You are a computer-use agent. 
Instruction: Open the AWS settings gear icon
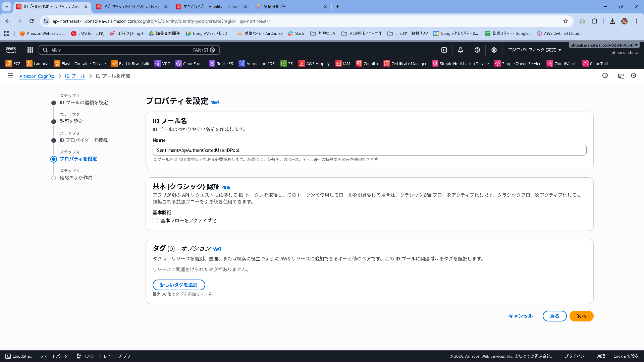point(494,50)
